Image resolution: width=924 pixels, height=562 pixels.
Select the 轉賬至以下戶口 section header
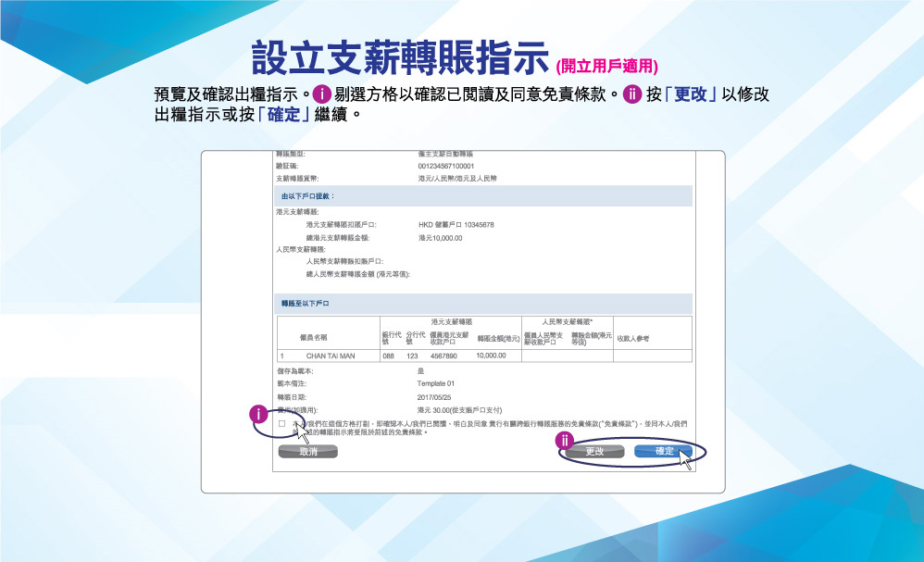pos(306,303)
